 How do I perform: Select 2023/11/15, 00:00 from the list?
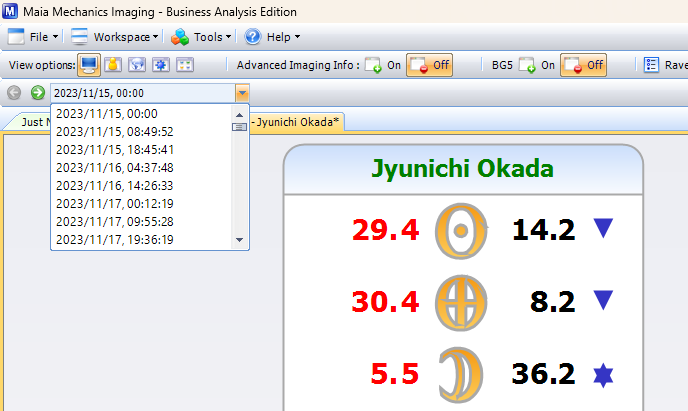[x=141, y=114]
